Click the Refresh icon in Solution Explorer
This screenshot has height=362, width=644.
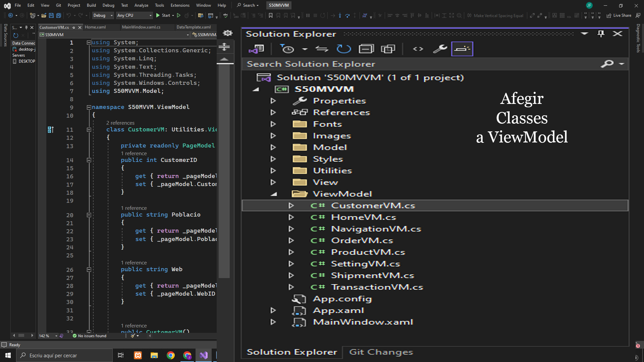click(343, 49)
